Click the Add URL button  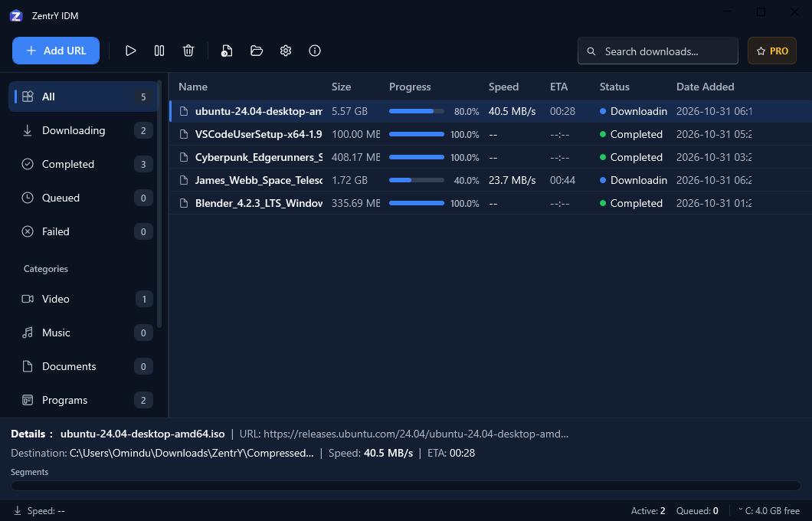[56, 51]
